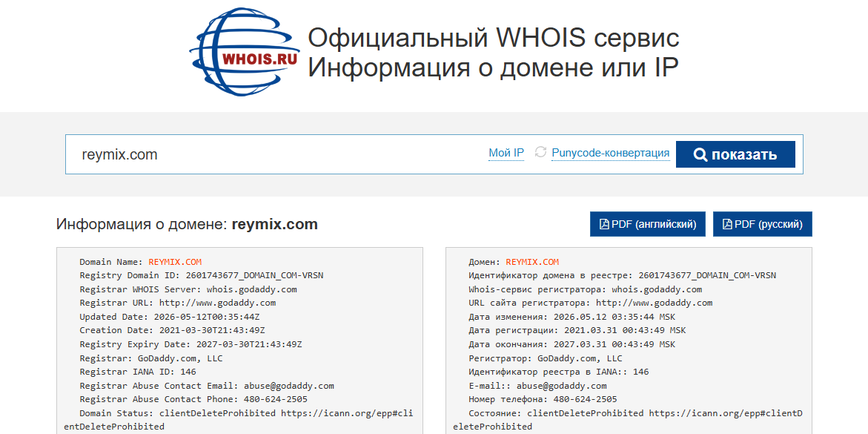Click the 'Registrar URL: http://www.godaddy.com' line
Image resolution: width=868 pixels, height=434 pixels.
[178, 303]
